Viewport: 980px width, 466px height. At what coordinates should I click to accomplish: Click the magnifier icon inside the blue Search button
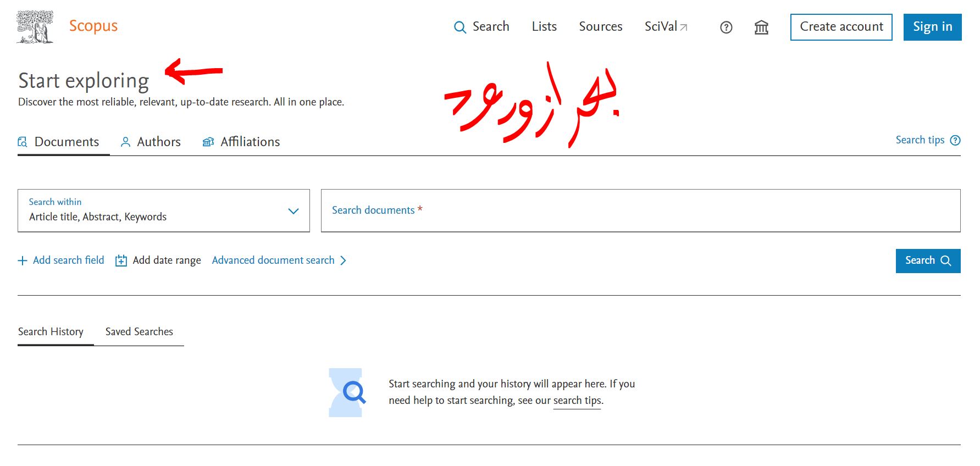[946, 260]
